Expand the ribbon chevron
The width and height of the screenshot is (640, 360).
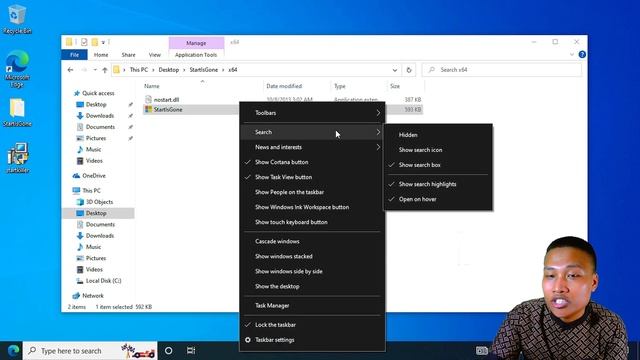571,54
